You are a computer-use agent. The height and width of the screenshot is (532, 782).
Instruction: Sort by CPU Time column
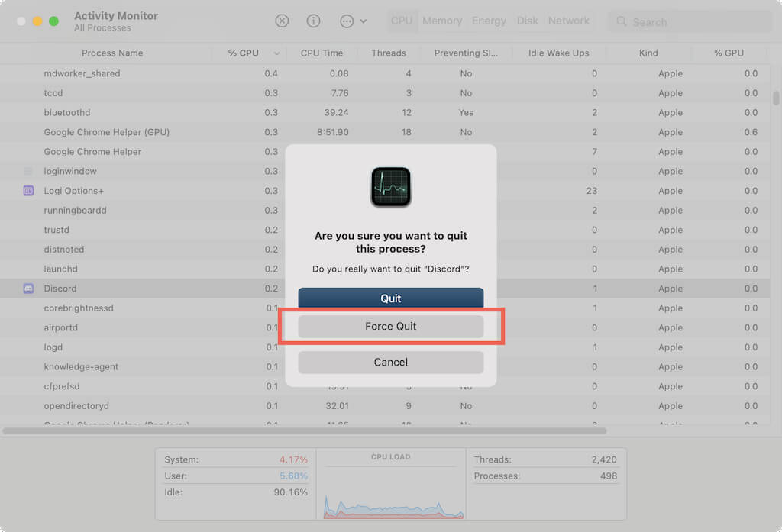tap(322, 53)
